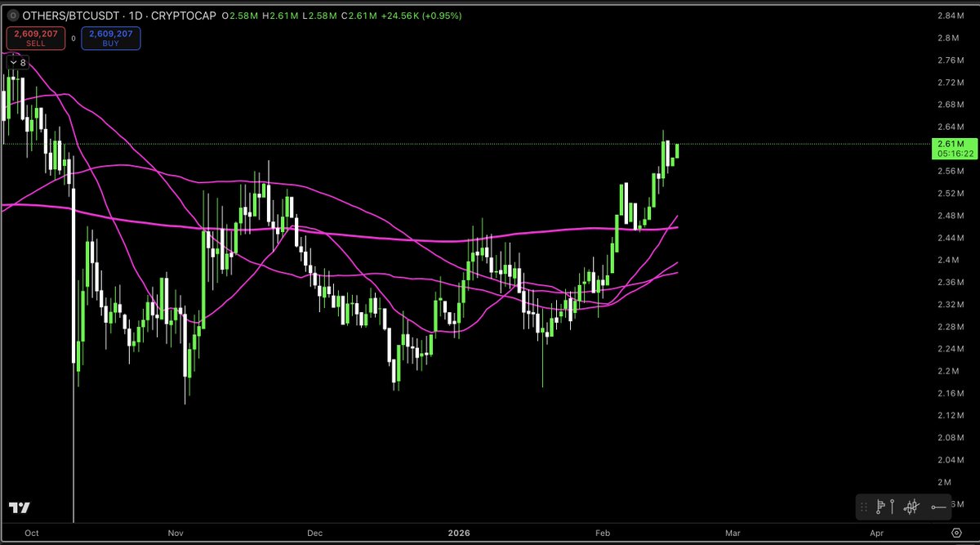Click the Oct label on time axis
This screenshot has width=980, height=545.
pyautogui.click(x=32, y=532)
